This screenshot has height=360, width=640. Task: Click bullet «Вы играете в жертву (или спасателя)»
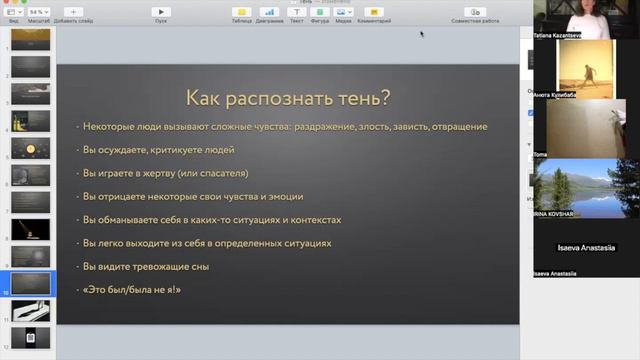165,173
